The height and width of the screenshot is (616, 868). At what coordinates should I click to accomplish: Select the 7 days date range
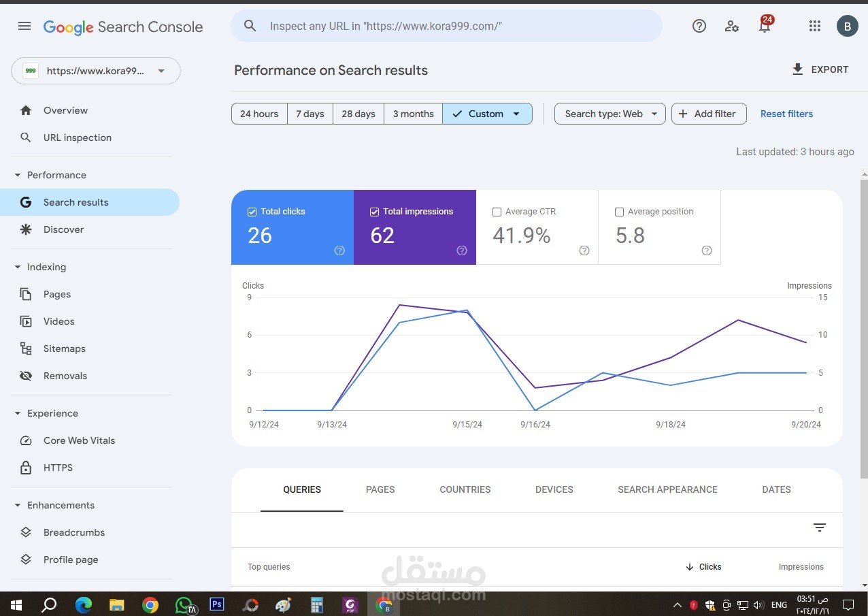tap(310, 114)
